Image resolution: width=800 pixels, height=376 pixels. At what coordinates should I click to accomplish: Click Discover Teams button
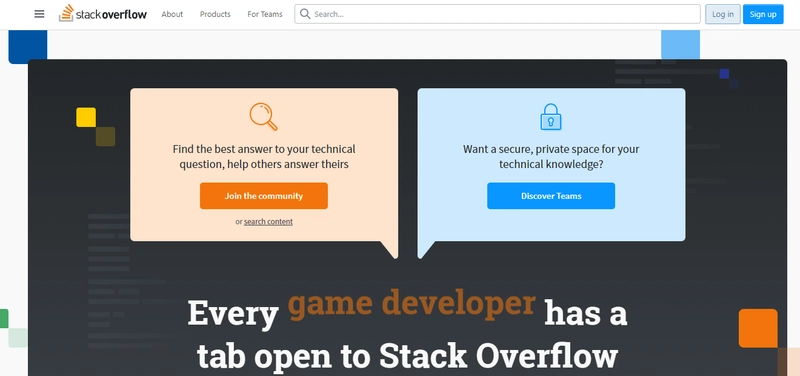(551, 196)
